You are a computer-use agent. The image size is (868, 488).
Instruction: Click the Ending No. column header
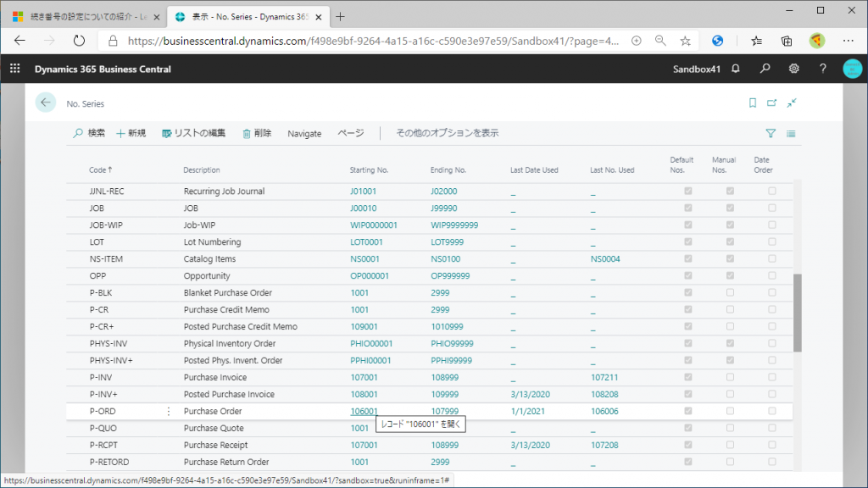[448, 169]
